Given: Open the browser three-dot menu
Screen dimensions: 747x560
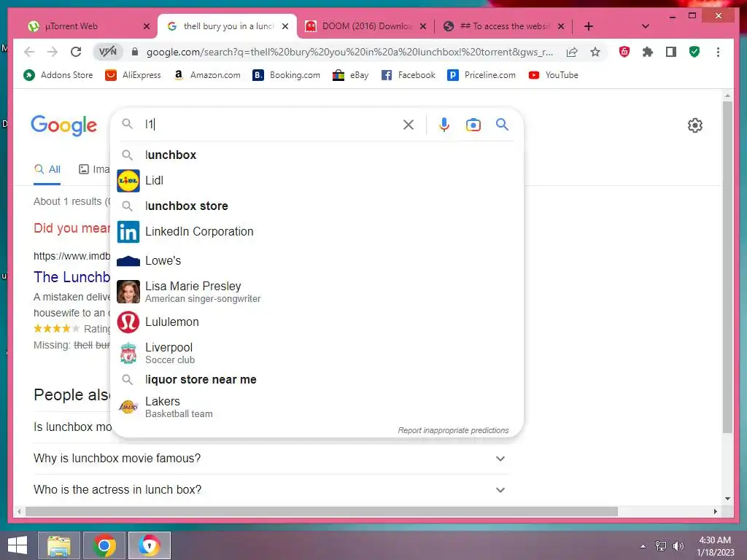Looking at the screenshot, I should pos(718,52).
